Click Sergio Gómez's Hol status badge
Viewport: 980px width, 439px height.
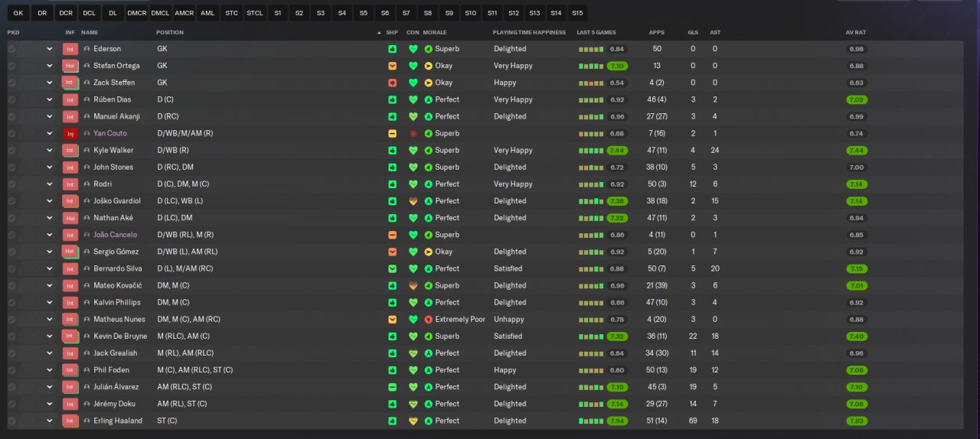tap(70, 252)
